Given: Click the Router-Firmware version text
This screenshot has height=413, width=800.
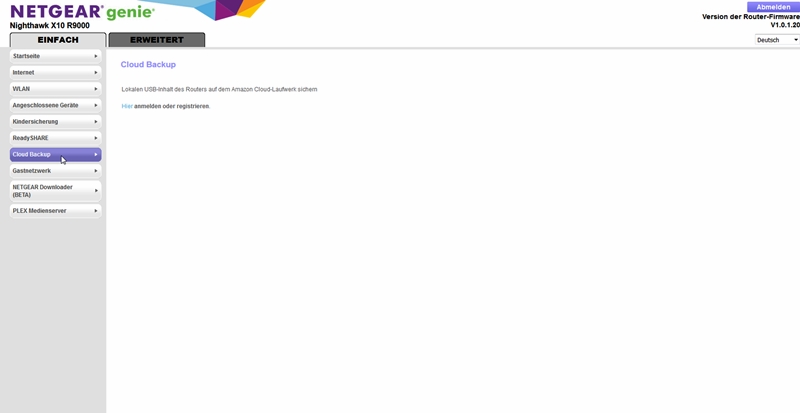Looking at the screenshot, I should coord(750,17).
